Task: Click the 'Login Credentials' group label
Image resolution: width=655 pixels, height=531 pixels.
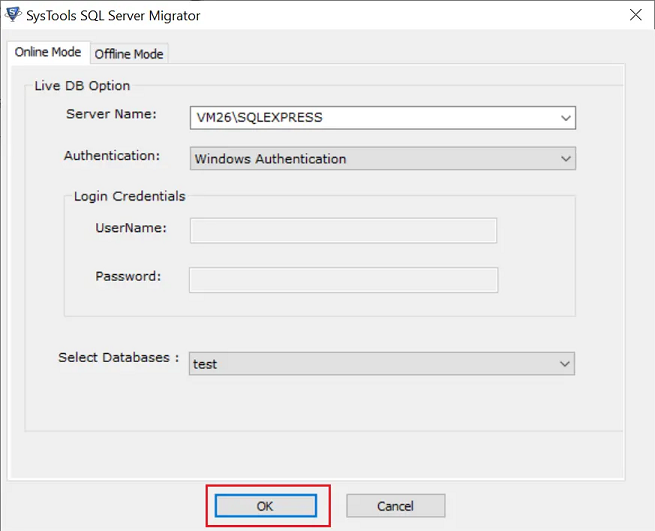Action: pos(129,196)
